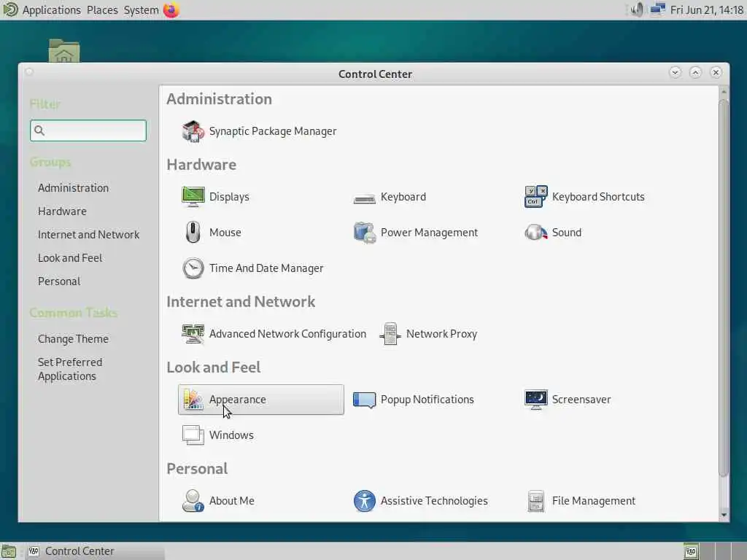The height and width of the screenshot is (560, 747).
Task: Open the Home folder desktop icon
Action: (64, 50)
